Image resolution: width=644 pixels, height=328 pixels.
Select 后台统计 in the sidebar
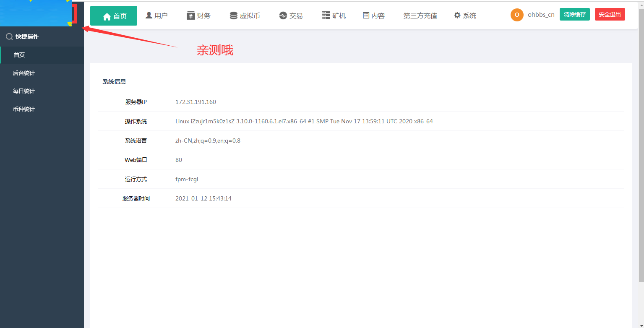(x=24, y=73)
